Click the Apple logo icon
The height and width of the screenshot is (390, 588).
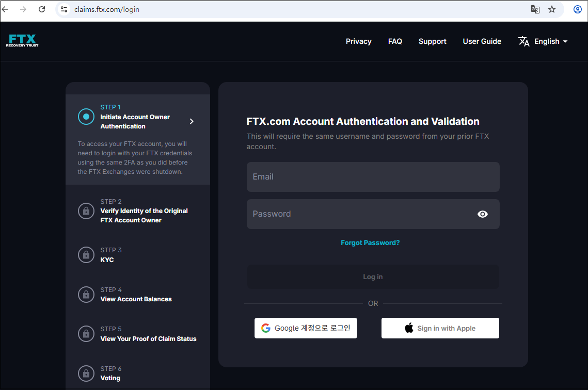point(409,328)
